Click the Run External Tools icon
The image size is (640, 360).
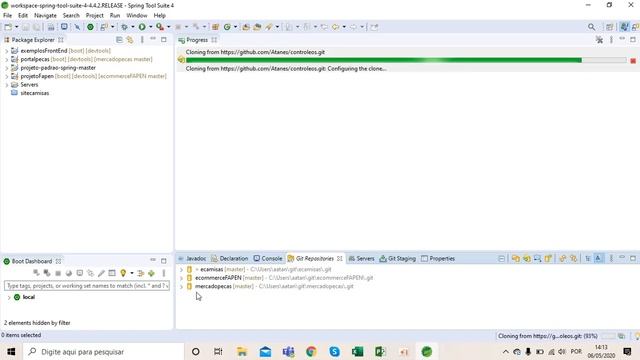pyautogui.click(x=160, y=27)
